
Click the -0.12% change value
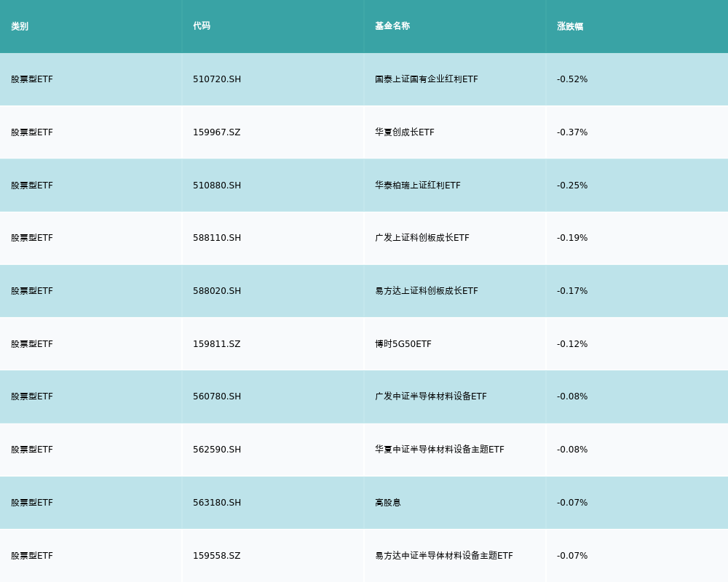tap(572, 344)
